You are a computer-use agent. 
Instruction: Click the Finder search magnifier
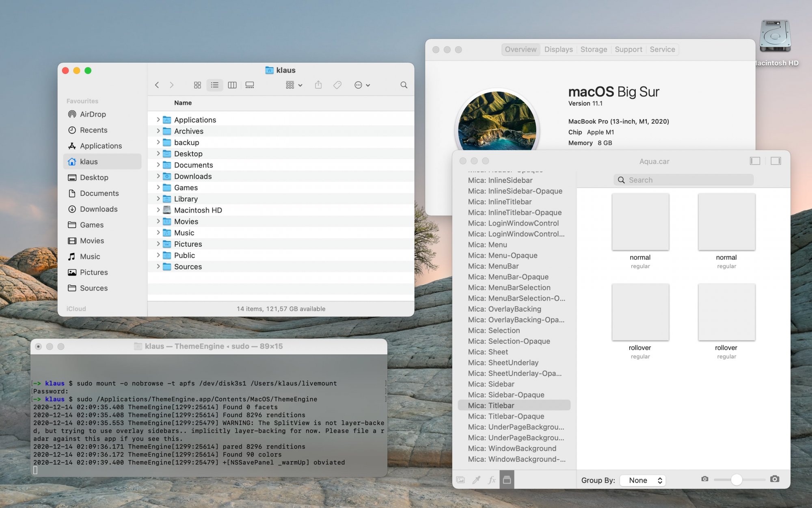tap(404, 85)
